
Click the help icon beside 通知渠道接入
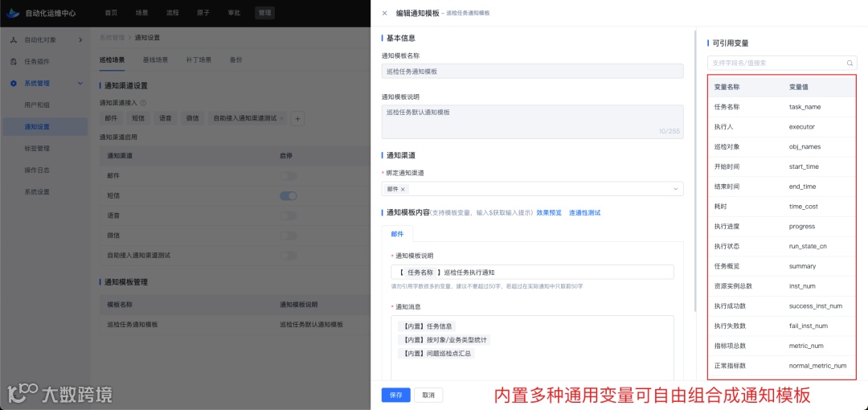(x=143, y=103)
